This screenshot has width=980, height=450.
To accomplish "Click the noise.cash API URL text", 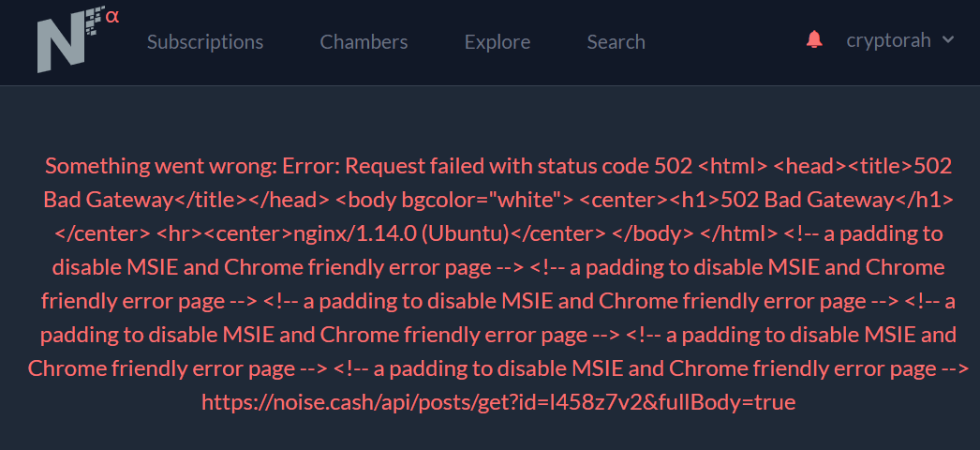I will tap(498, 402).
